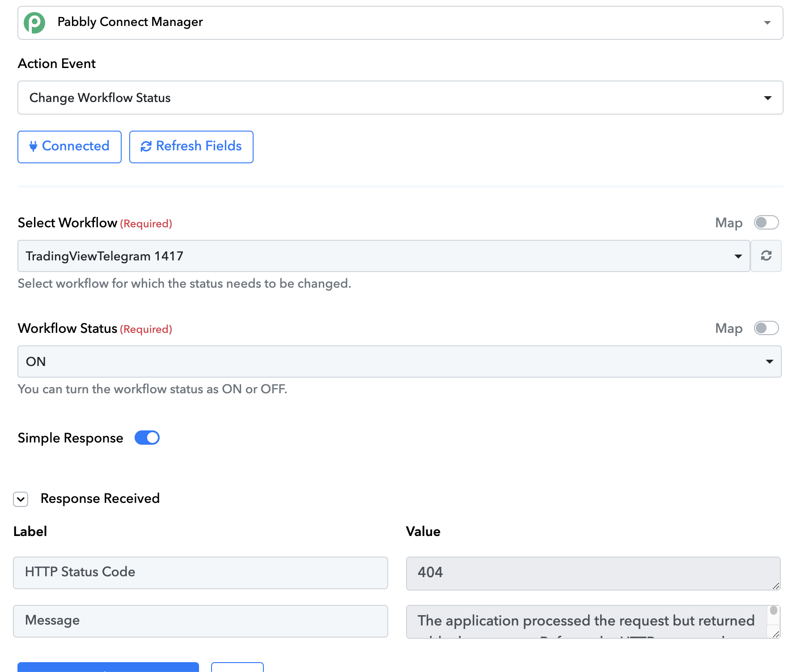Image resolution: width=805 pixels, height=672 pixels.
Task: Click the 'Simple Response' label
Action: point(71,438)
